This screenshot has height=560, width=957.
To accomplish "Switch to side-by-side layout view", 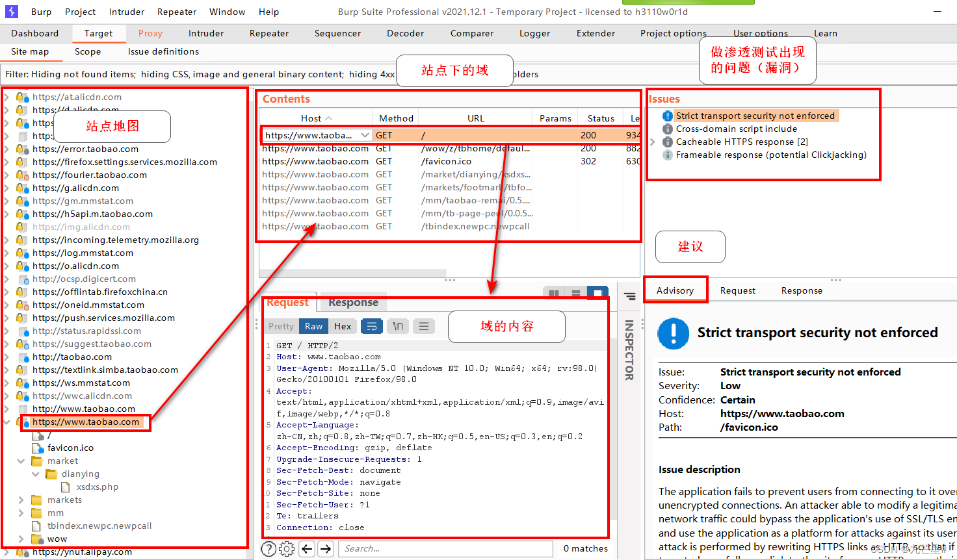I will pyautogui.click(x=554, y=293).
